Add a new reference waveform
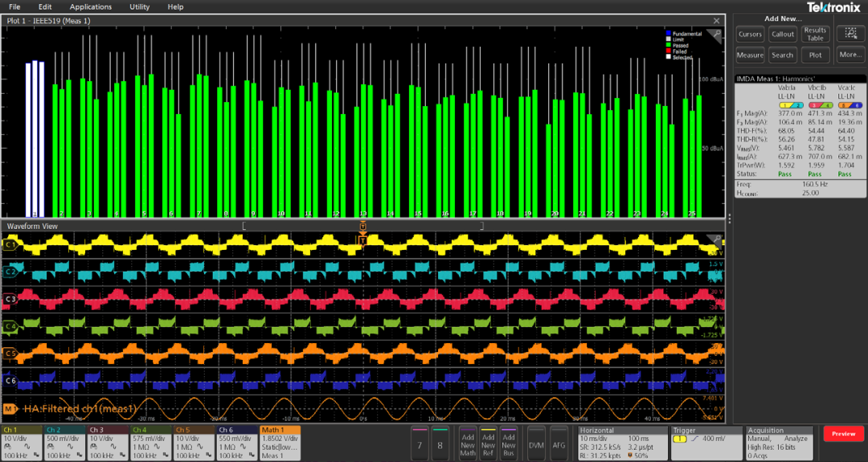Image resolution: width=868 pixels, height=462 pixels. coord(488,443)
